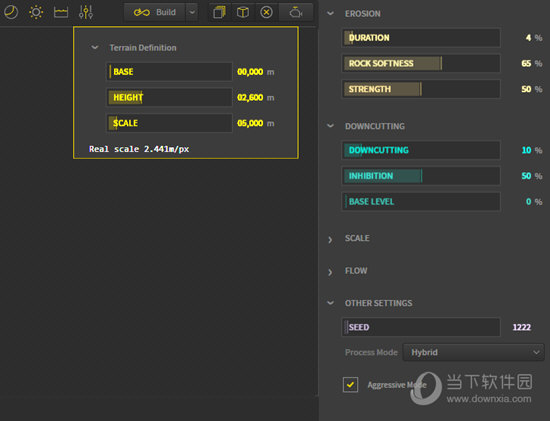
Task: Click the HEIGHT value 02,600
Action: click(250, 98)
